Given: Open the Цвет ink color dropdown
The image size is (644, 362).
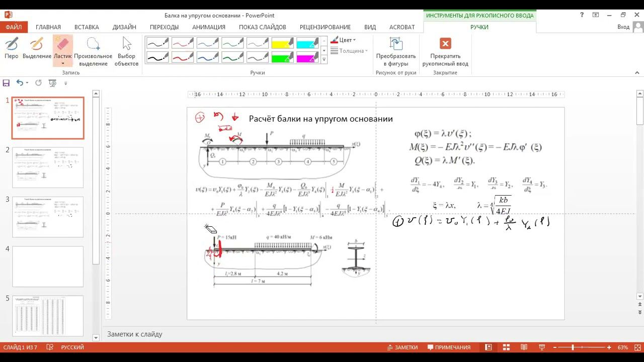Looking at the screenshot, I should coord(344,40).
